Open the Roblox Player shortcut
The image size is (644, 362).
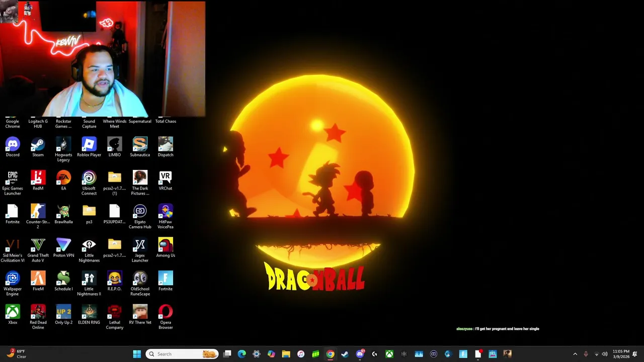click(89, 147)
